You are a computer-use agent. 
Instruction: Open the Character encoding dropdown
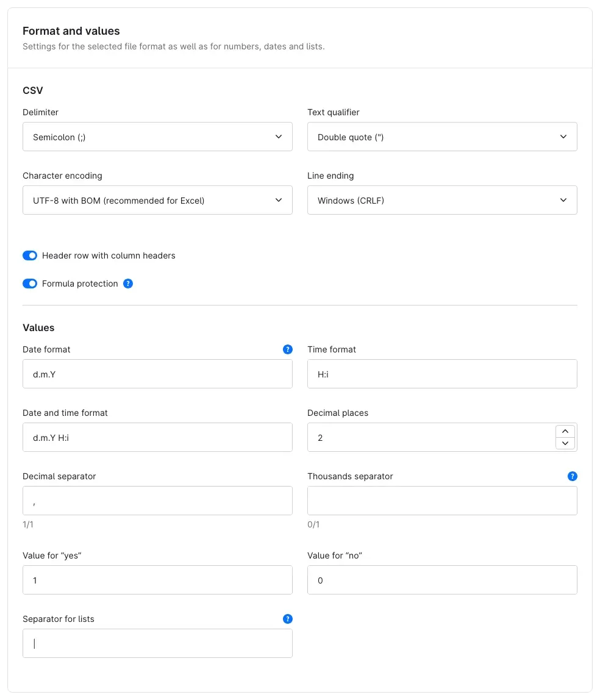coord(157,200)
